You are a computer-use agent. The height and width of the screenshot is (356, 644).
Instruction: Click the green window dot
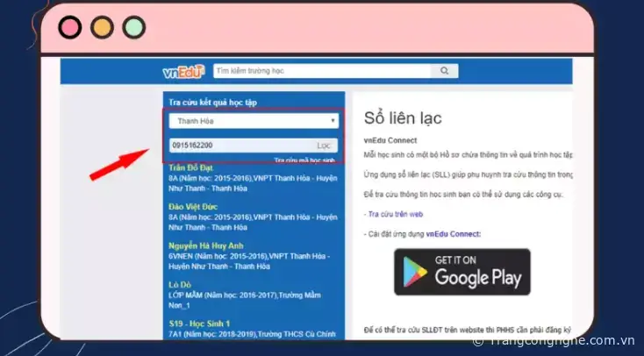(x=133, y=27)
